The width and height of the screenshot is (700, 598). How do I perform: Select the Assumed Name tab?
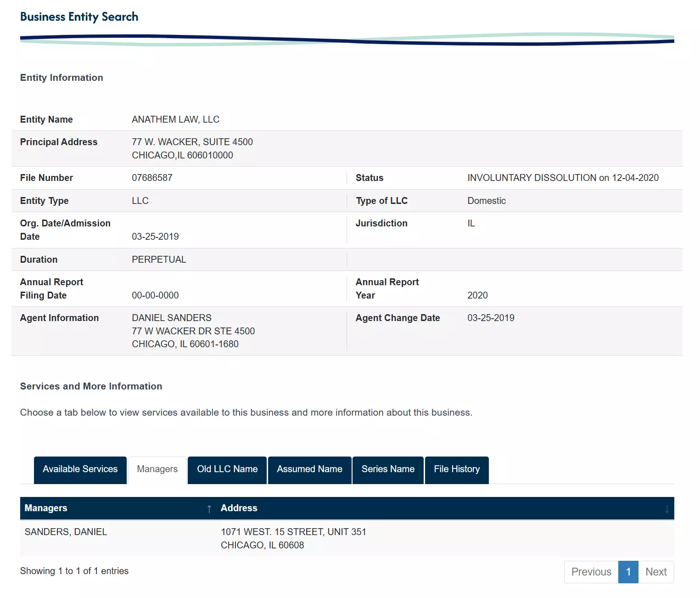(310, 470)
